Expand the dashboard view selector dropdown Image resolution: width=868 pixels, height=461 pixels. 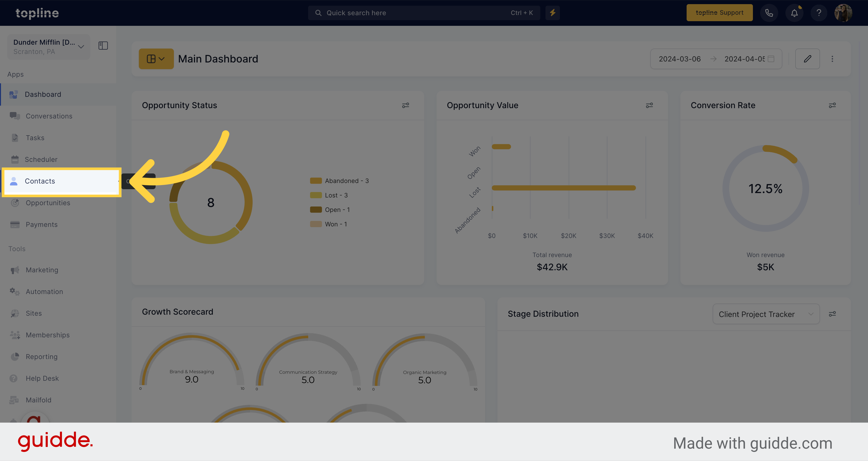click(x=156, y=59)
